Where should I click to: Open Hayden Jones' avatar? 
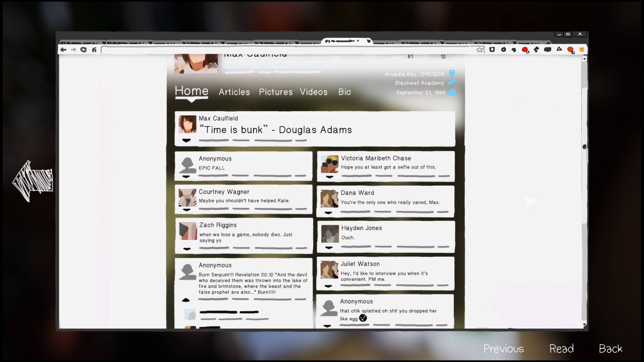[330, 234]
